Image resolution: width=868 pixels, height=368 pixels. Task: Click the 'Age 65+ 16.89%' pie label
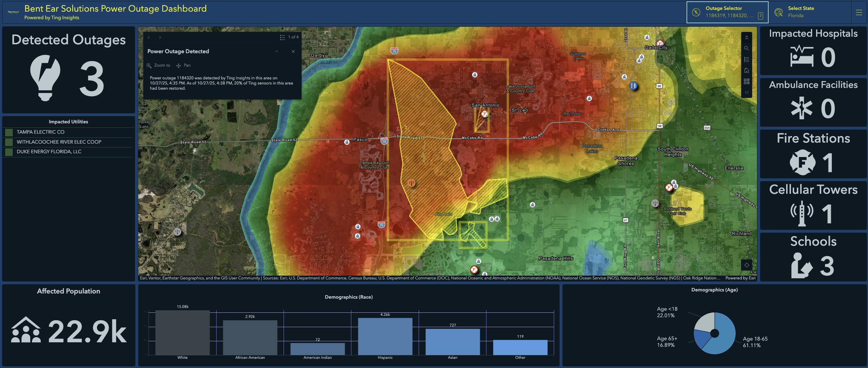667,342
